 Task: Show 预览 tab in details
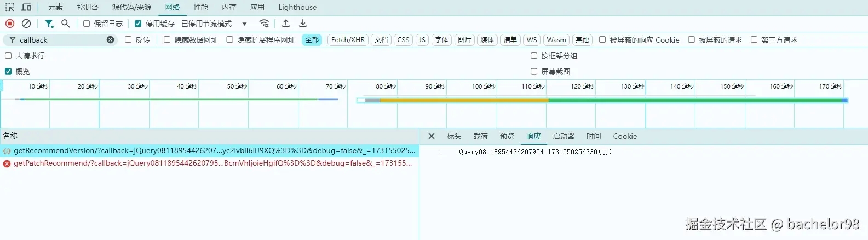507,136
